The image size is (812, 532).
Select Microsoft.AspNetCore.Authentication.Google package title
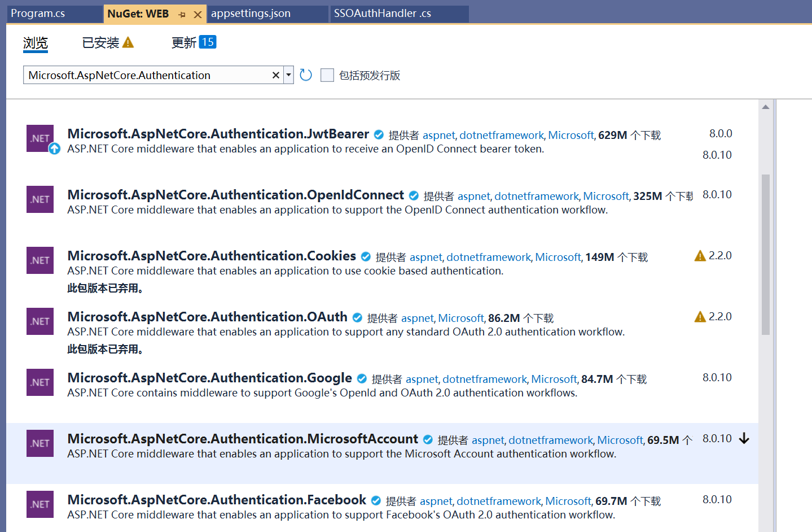coord(209,378)
